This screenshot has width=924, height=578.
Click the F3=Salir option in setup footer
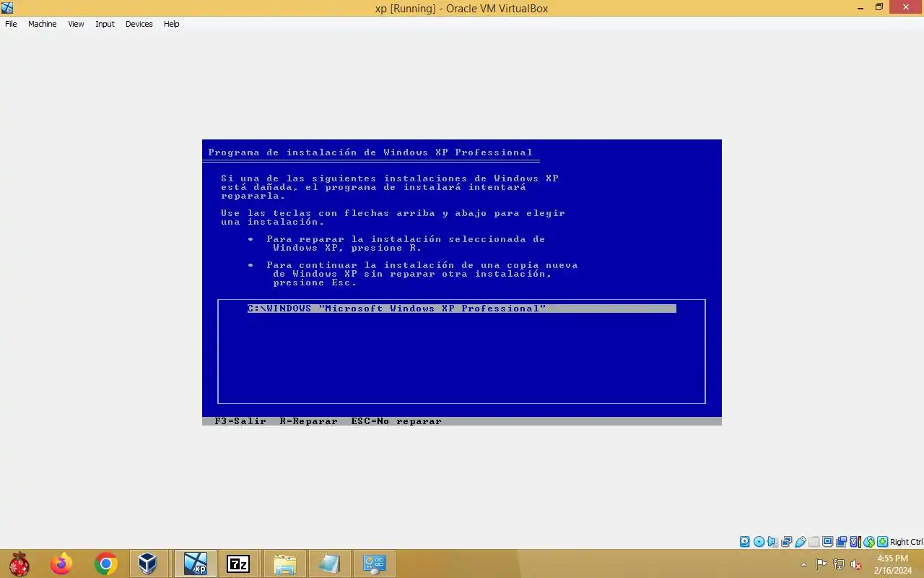click(x=240, y=421)
